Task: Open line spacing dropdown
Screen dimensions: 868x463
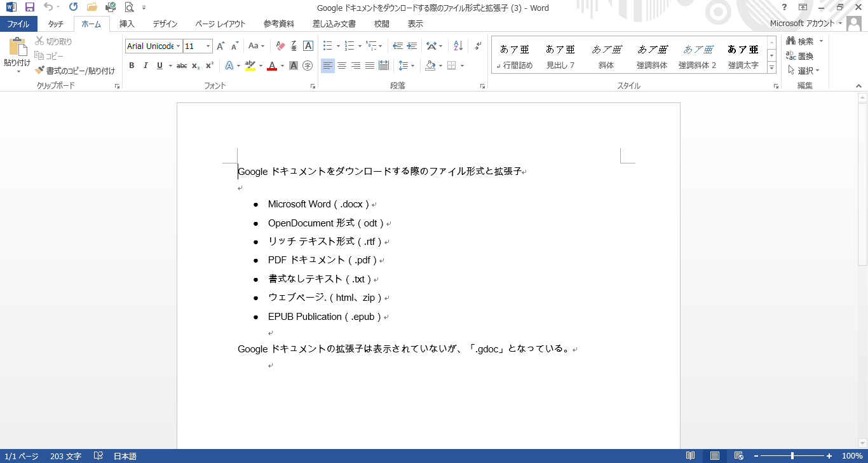Action: [406, 66]
